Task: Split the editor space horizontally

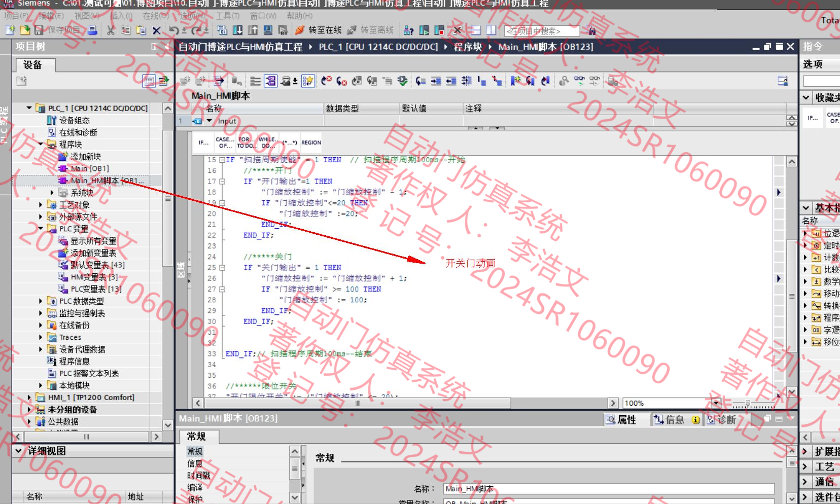Action: pos(475,30)
